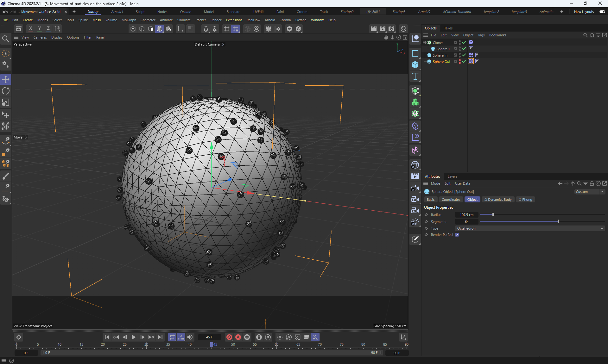Viewport: 608px width, 364px height.
Task: Click the Cube primitive icon
Action: [415, 65]
